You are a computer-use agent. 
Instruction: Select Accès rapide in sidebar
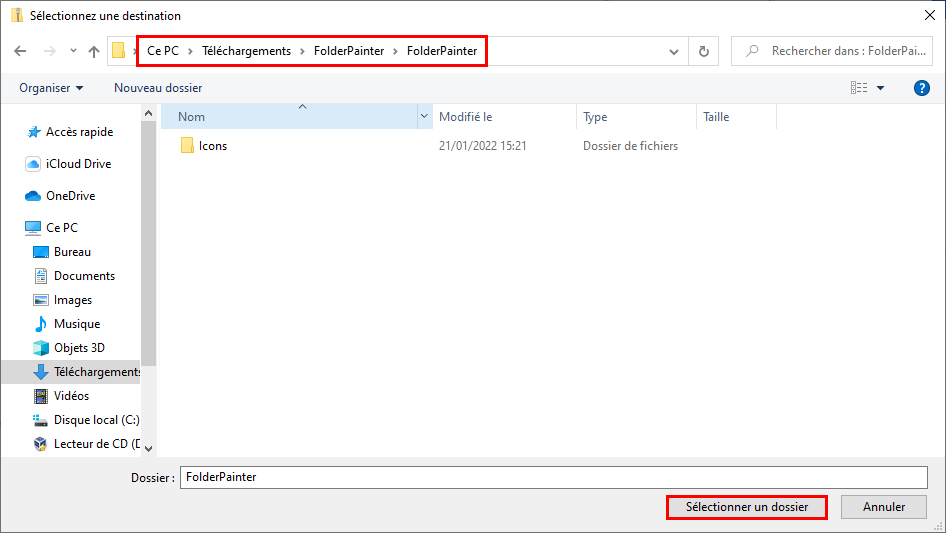(80, 132)
